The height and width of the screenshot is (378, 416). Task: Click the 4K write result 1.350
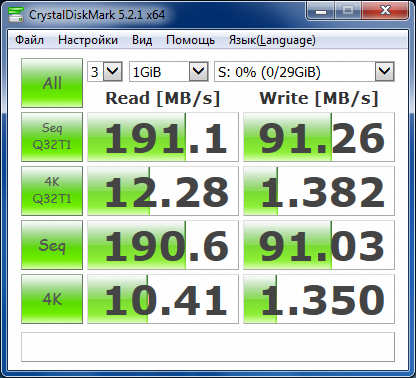pos(319,299)
